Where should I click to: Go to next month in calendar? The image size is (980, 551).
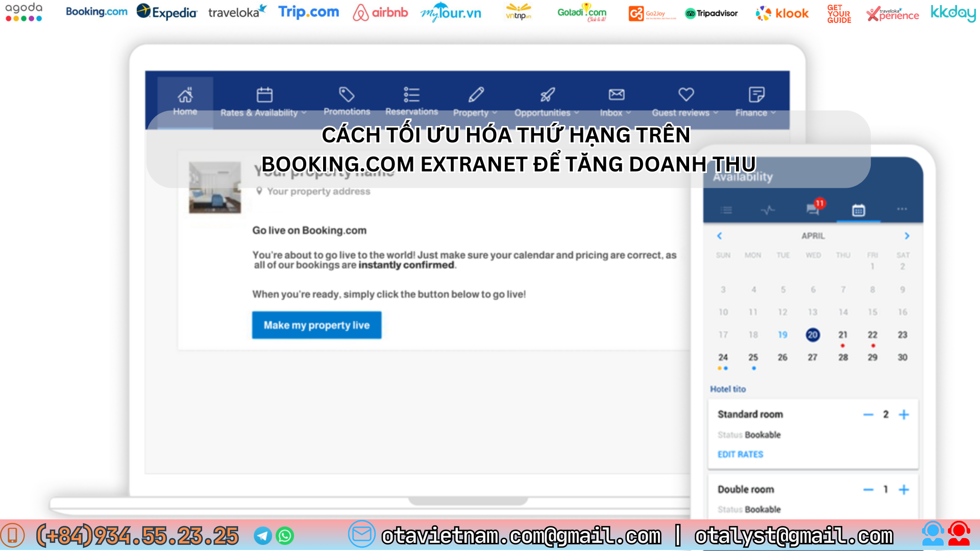tap(907, 236)
